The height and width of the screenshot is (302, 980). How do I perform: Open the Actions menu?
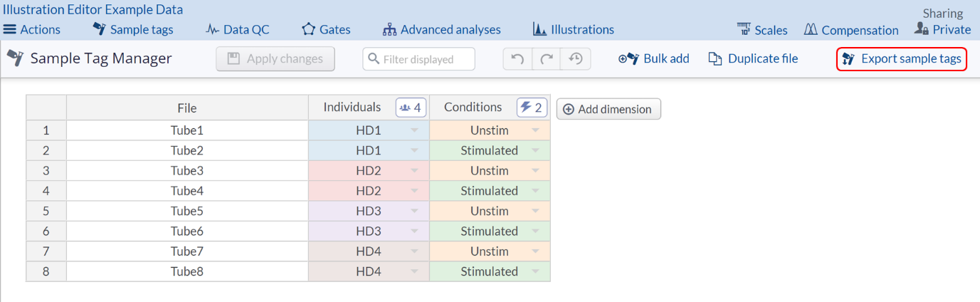[x=32, y=30]
